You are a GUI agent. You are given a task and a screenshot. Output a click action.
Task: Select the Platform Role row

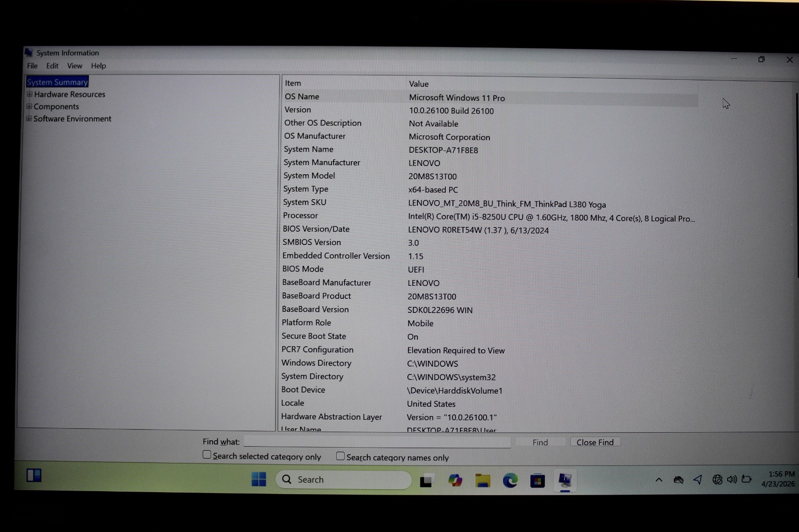[x=489, y=323]
